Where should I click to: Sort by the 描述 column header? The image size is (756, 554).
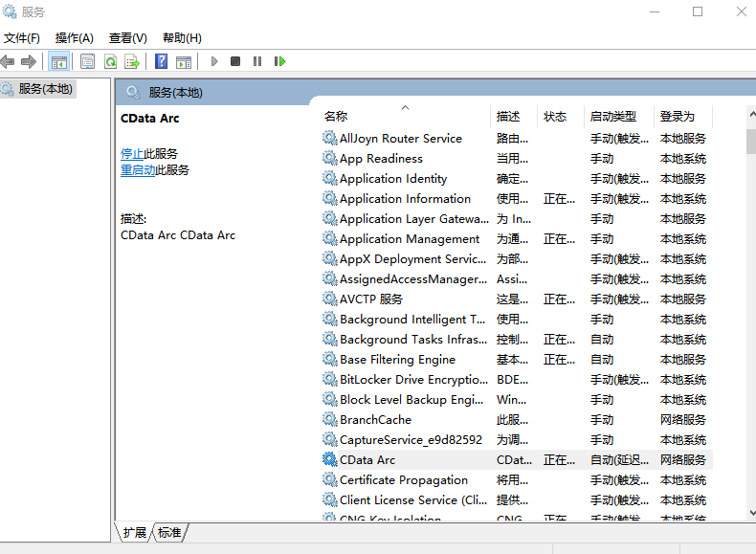(x=508, y=116)
